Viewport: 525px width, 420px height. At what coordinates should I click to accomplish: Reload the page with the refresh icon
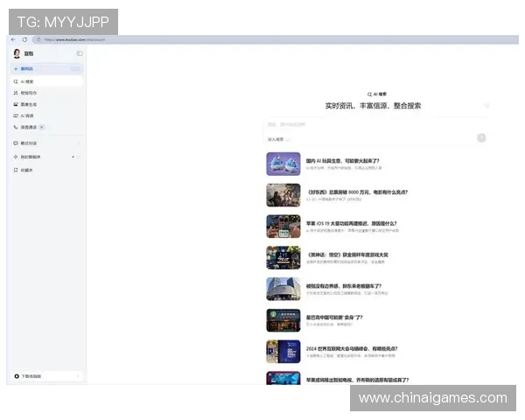[x=24, y=39]
